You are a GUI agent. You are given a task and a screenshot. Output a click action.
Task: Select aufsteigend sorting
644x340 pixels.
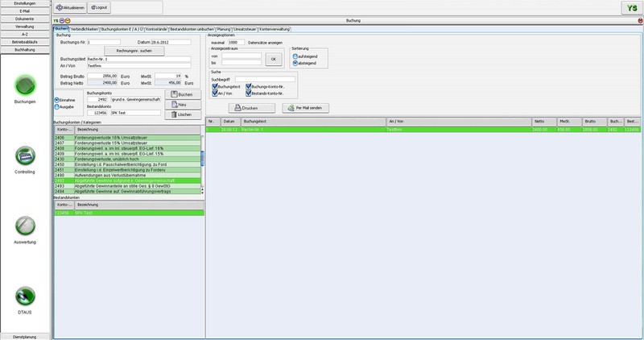(x=295, y=56)
